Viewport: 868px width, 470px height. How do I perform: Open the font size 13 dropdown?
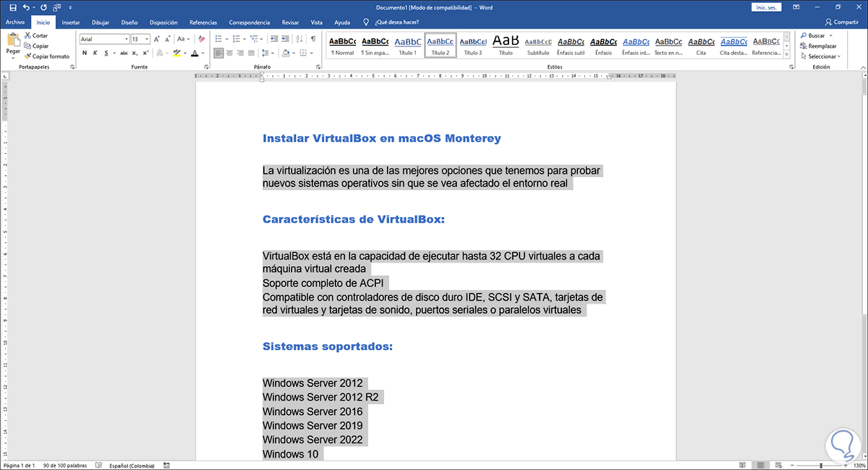pos(147,39)
